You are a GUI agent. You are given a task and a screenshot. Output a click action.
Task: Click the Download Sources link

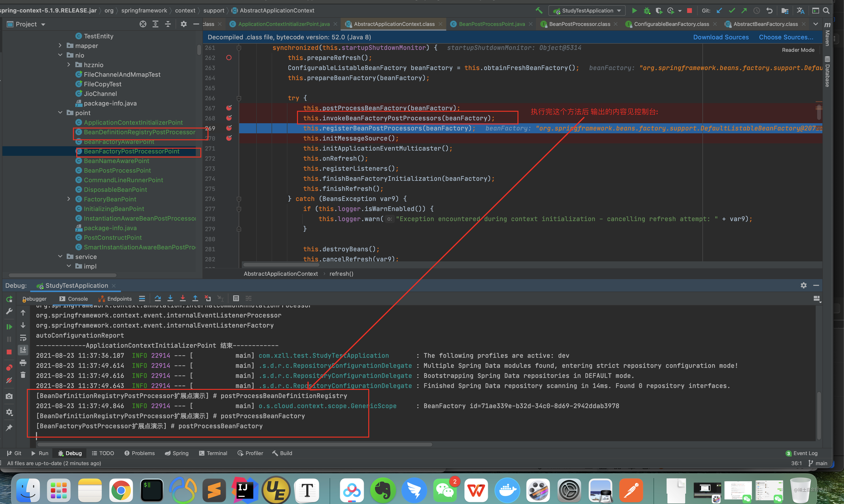tap(721, 37)
